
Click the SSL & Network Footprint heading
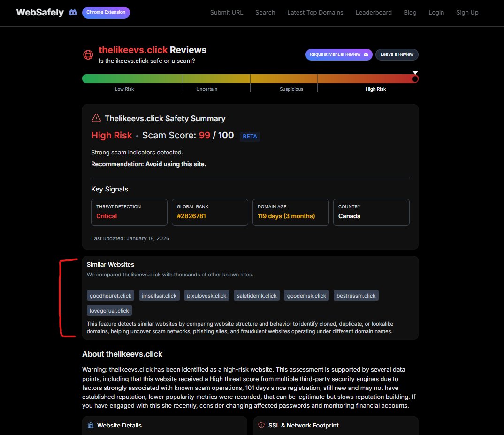[304, 425]
